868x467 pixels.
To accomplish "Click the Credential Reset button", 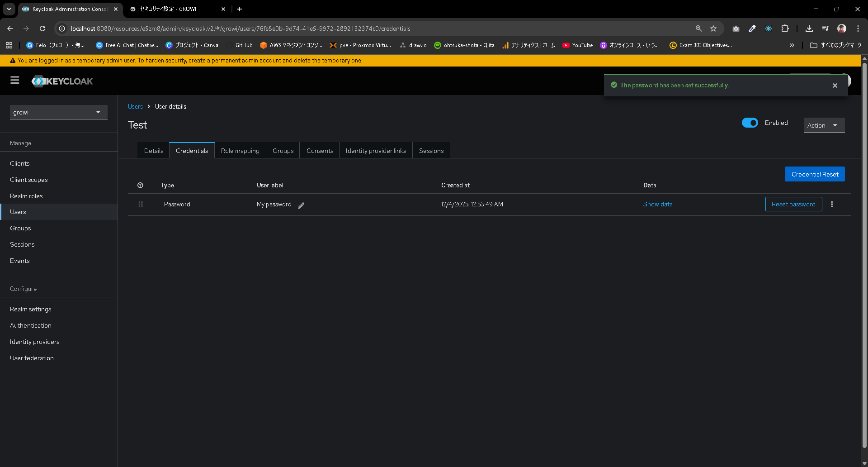I will tap(815, 174).
